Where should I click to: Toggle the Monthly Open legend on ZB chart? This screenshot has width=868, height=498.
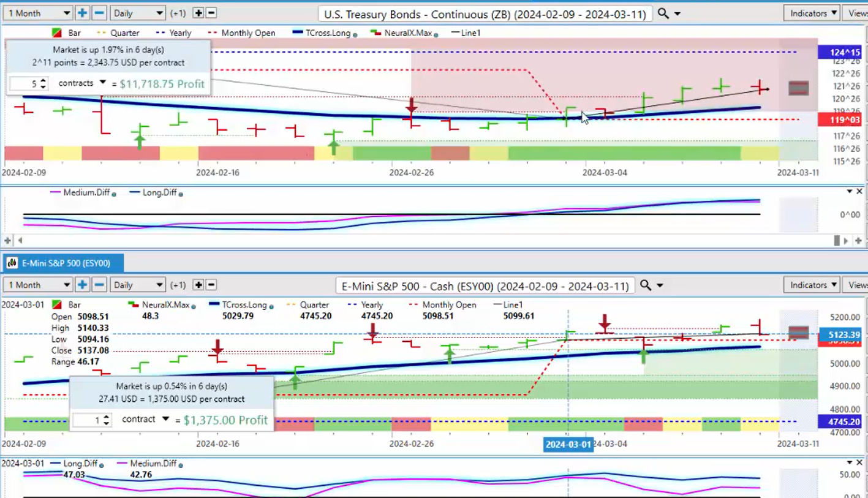click(x=241, y=33)
